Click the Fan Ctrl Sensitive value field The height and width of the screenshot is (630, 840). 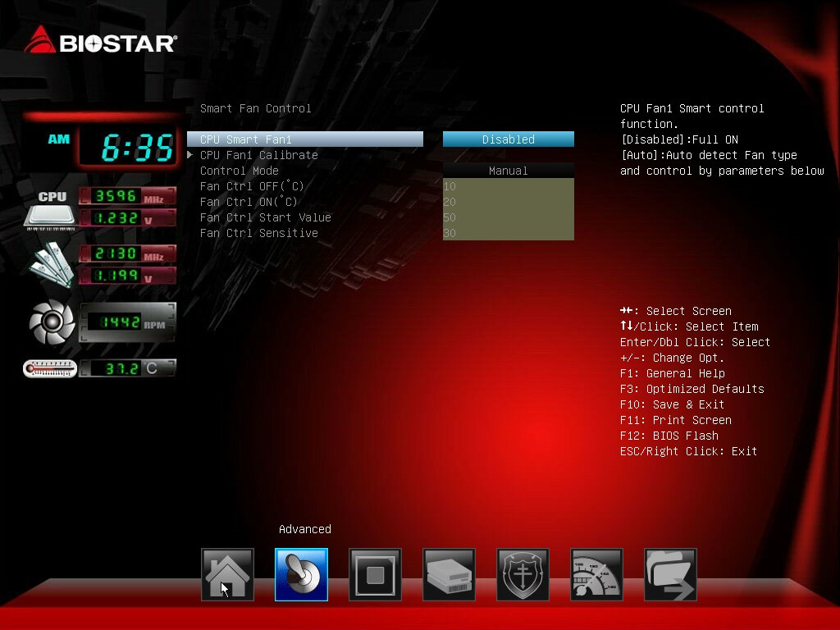tap(508, 233)
